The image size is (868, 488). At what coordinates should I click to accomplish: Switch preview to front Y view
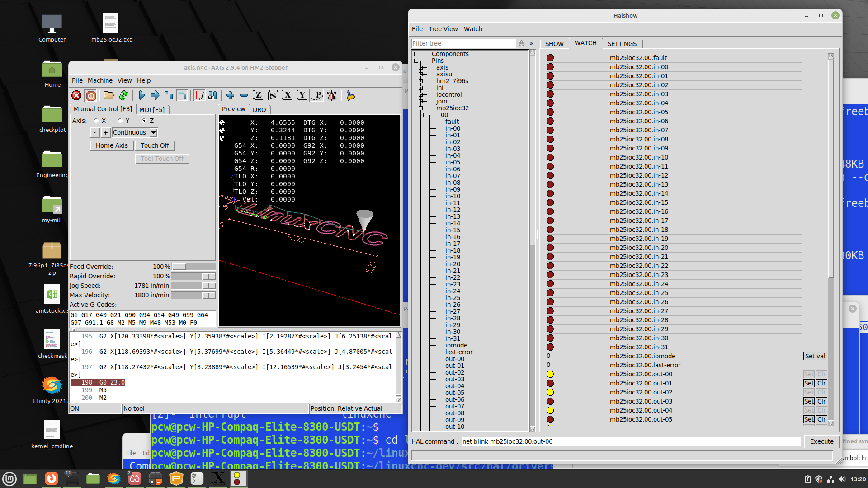[302, 95]
